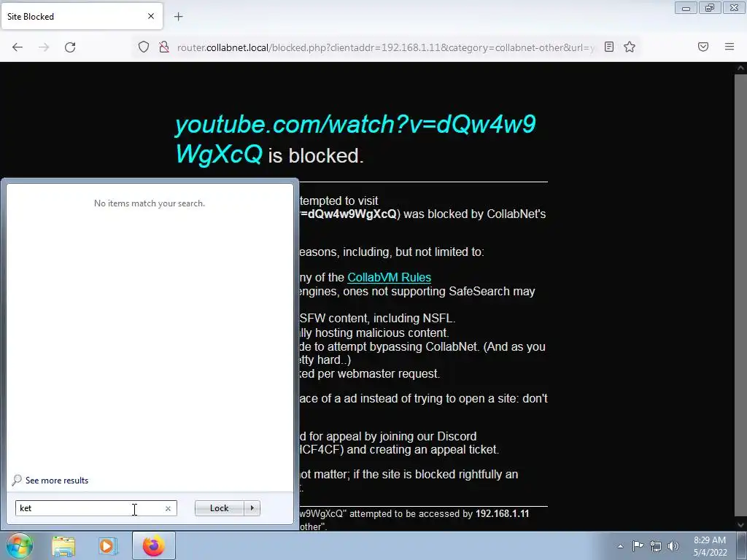This screenshot has width=747, height=560.
Task: Show hidden tray icons
Action: coord(620,546)
